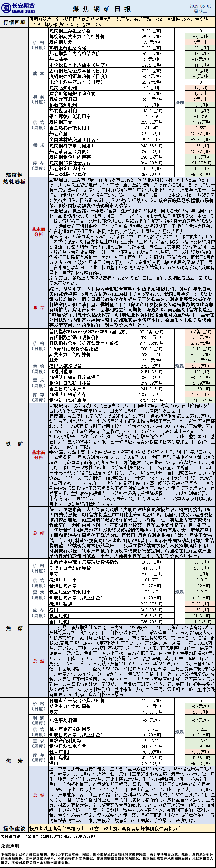Select the value 2963元/吨
Screen dimensions: 216x868
151,36
